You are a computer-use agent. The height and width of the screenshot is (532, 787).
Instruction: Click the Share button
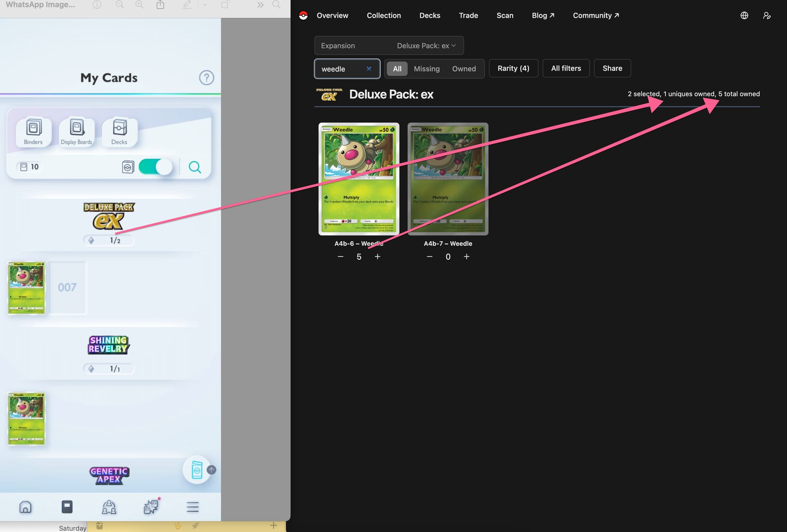pos(612,68)
